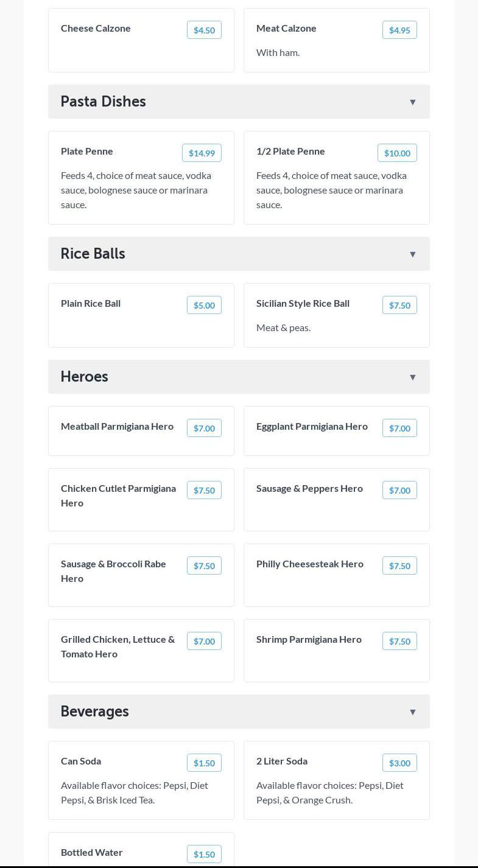
Task: Select the Chicken Cutlet Parmigiana Hero card
Action: click(118, 495)
